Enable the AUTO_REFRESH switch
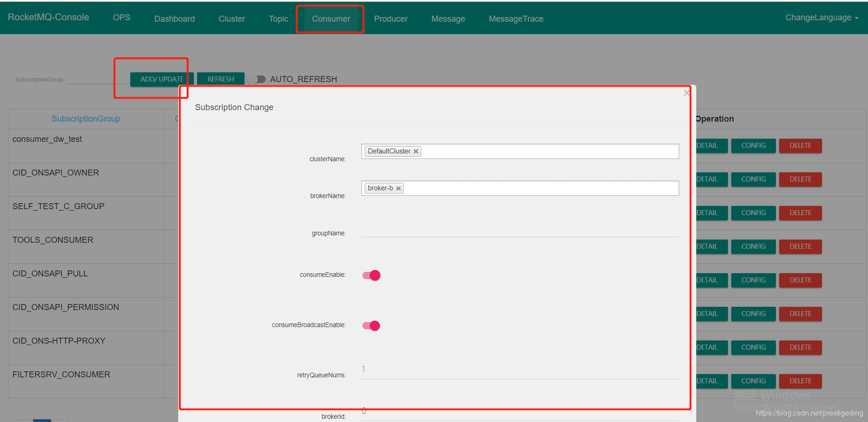Viewport: 868px width, 422px height. [x=257, y=79]
